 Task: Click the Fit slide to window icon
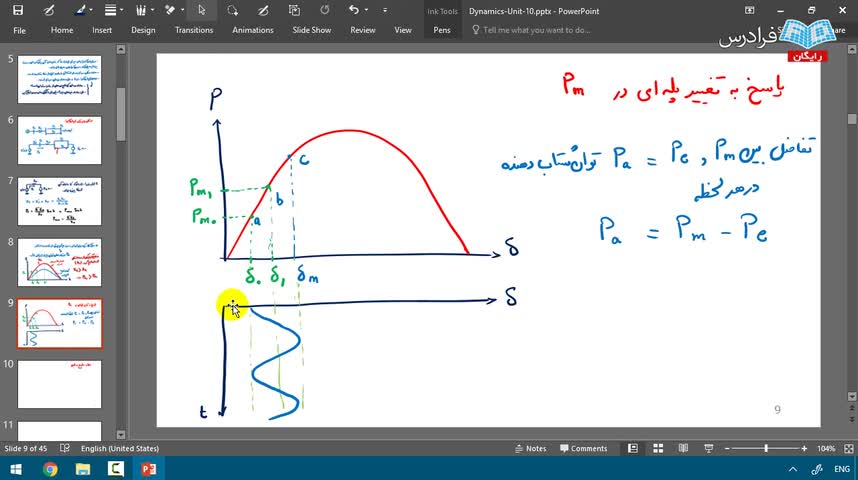(x=849, y=448)
